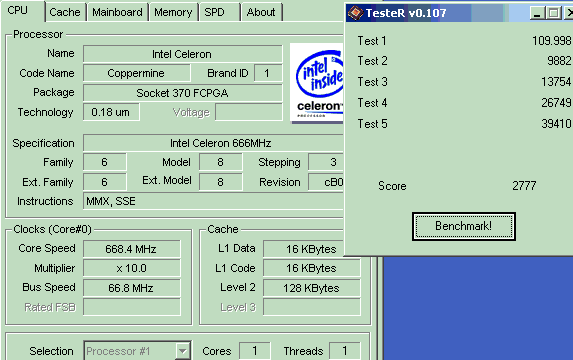The image size is (573, 360).
Task: Select the Instructions MMX, SSE field
Action: (213, 201)
